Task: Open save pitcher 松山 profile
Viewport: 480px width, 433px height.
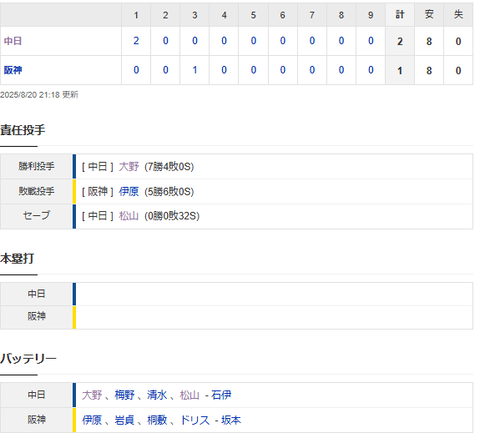Action: tap(129, 216)
